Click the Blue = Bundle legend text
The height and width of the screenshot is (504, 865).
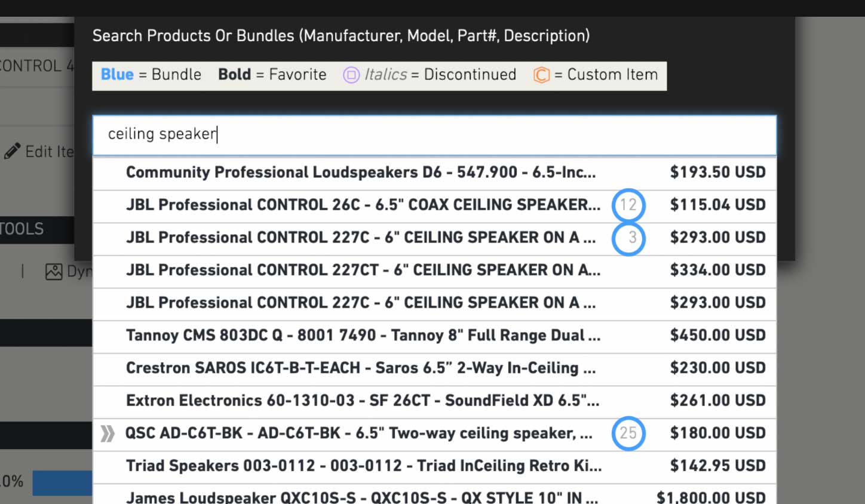pyautogui.click(x=151, y=75)
